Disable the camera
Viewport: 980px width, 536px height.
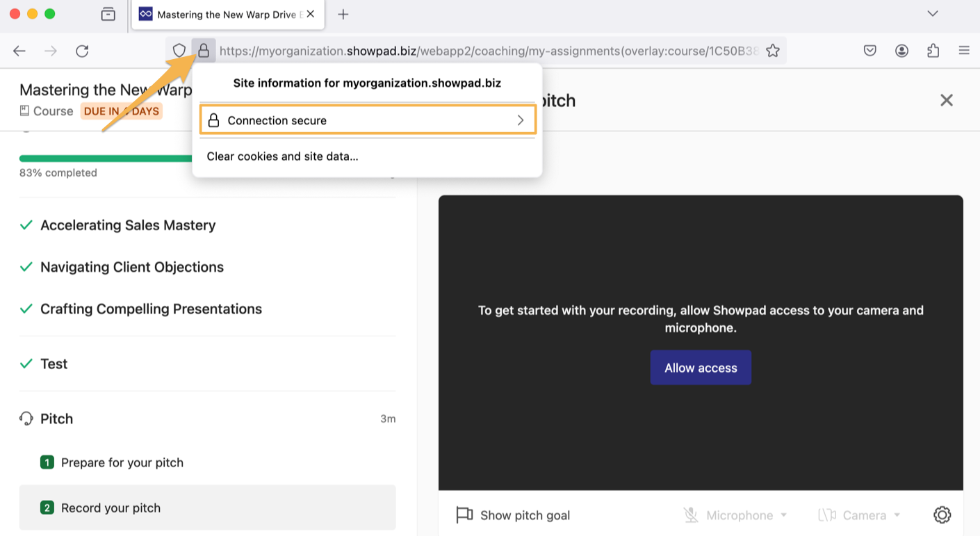pos(827,514)
